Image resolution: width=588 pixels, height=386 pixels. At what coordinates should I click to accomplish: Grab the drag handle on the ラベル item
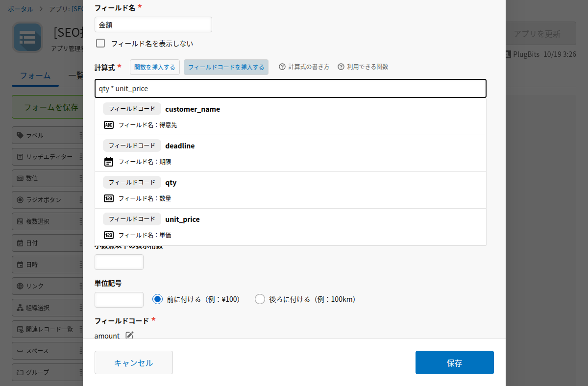pos(81,135)
